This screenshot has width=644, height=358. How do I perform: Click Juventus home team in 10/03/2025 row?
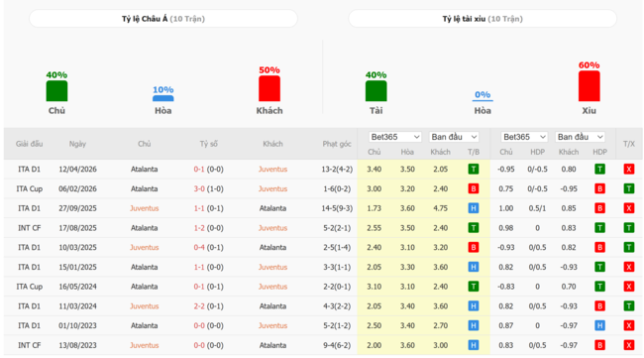(145, 248)
